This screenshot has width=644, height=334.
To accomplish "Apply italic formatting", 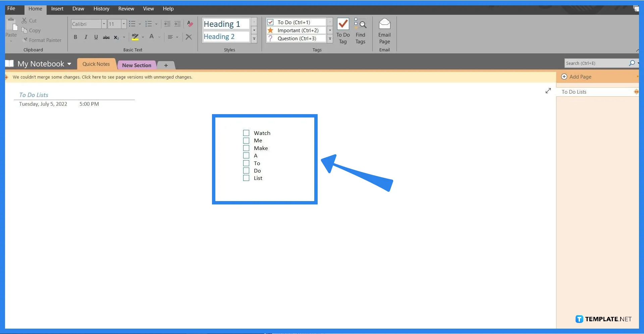I will [x=86, y=37].
